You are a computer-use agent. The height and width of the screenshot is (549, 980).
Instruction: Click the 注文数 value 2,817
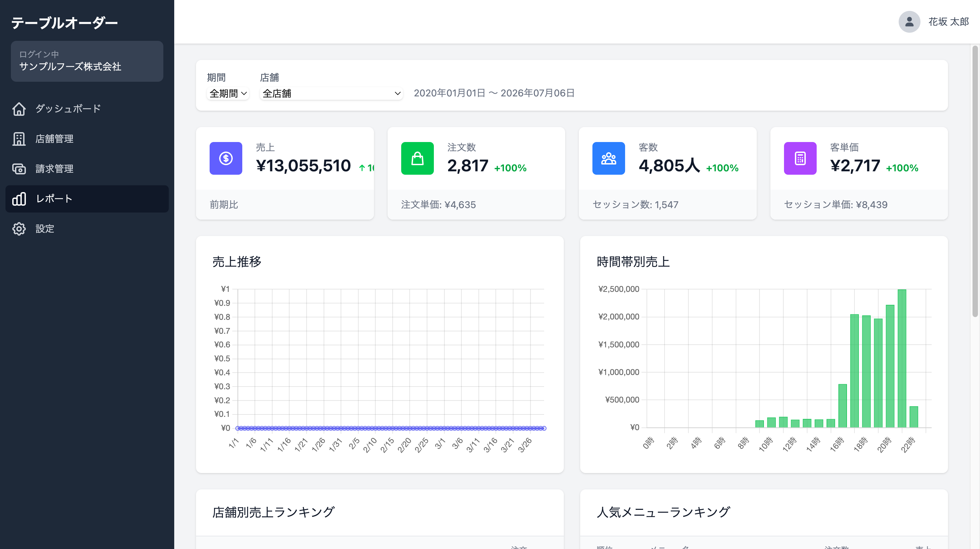(x=468, y=166)
